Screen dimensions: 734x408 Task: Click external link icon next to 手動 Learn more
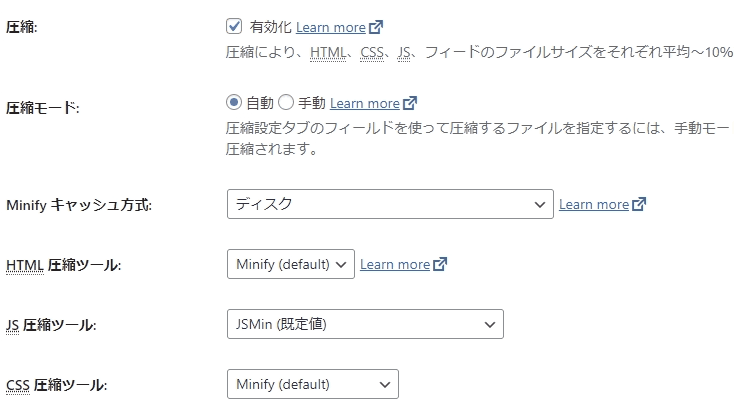[410, 103]
